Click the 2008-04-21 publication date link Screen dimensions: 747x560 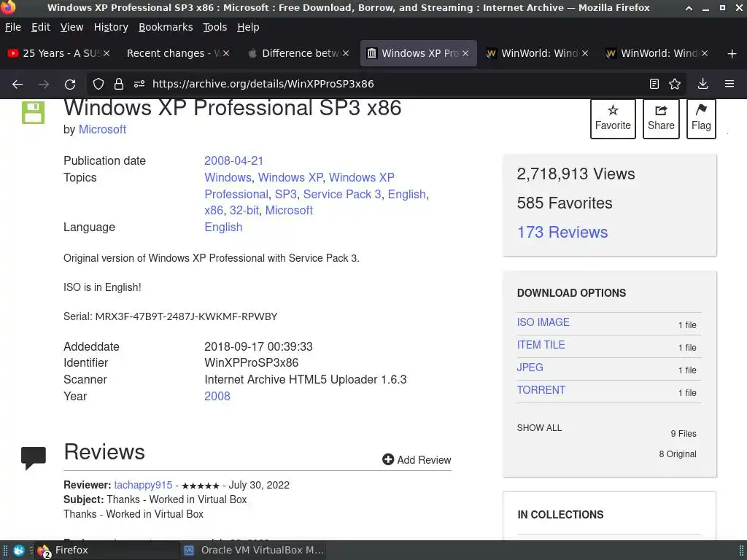tap(233, 161)
